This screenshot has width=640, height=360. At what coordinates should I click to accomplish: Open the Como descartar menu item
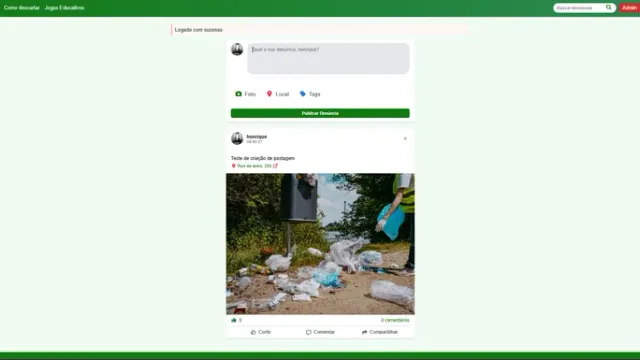[x=22, y=8]
